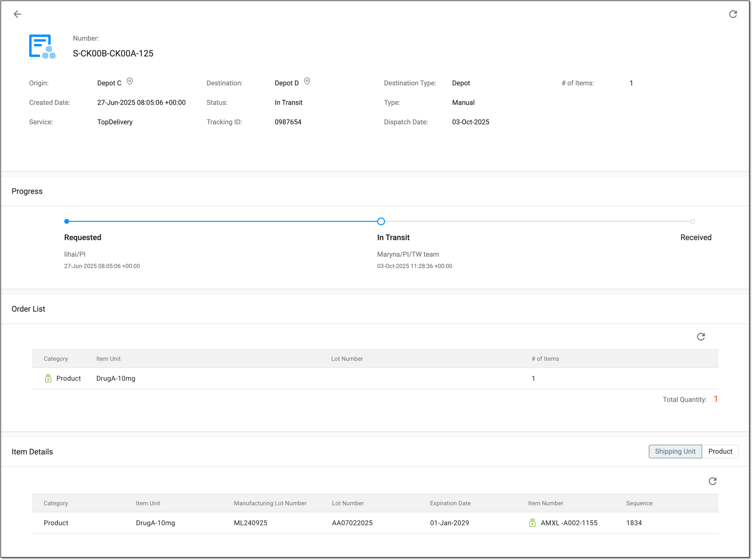Click the Dispatch Date value 03-Oct-2025

(470, 122)
